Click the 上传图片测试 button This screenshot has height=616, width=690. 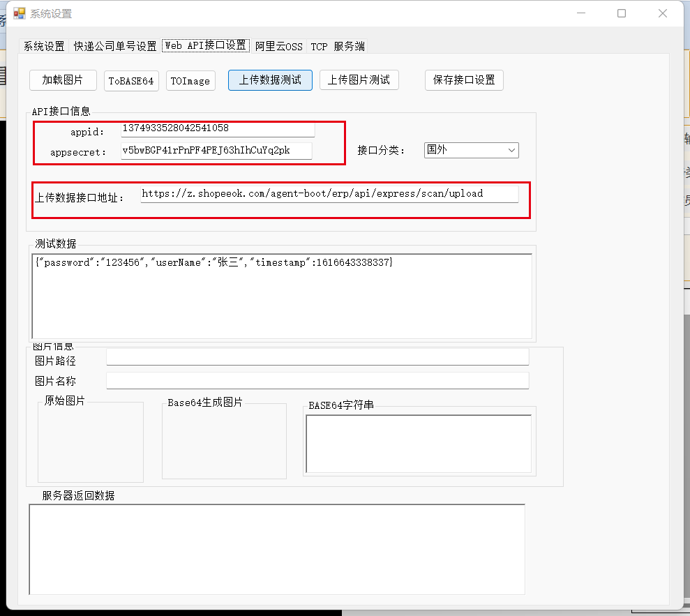(x=359, y=80)
